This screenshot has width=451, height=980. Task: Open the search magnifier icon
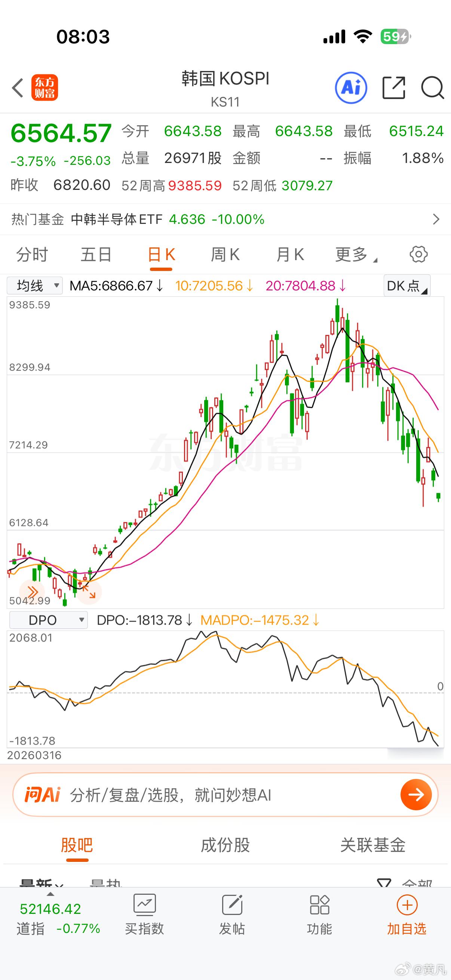432,88
